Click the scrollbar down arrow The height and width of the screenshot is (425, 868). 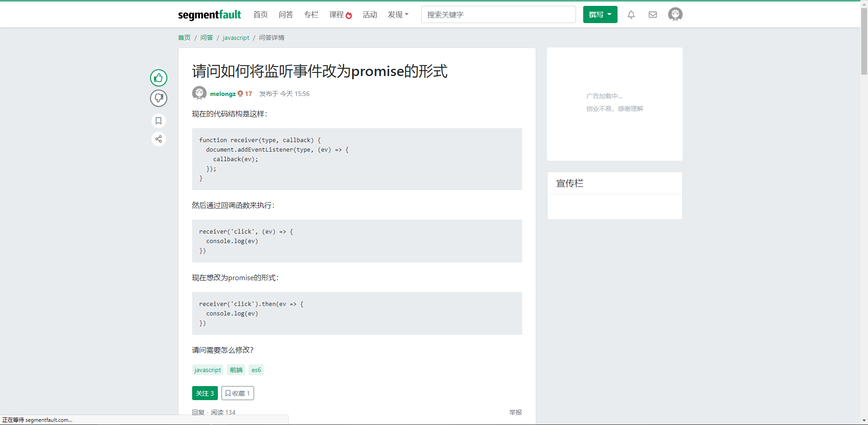[x=864, y=421]
